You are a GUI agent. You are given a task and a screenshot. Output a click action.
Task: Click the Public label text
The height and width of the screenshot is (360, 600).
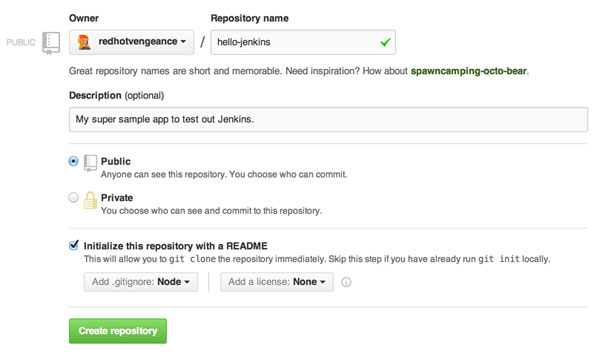pos(116,161)
